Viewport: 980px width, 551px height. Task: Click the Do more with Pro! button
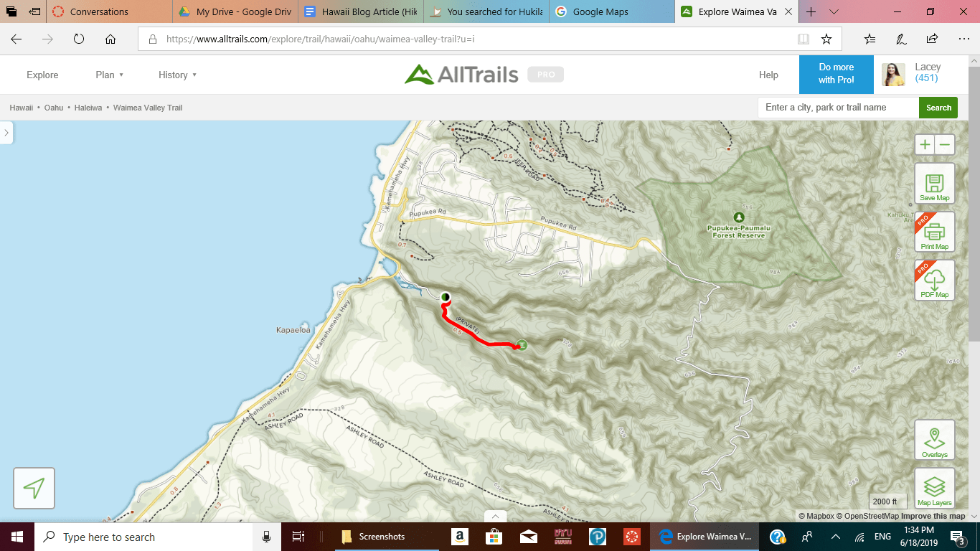coord(837,74)
